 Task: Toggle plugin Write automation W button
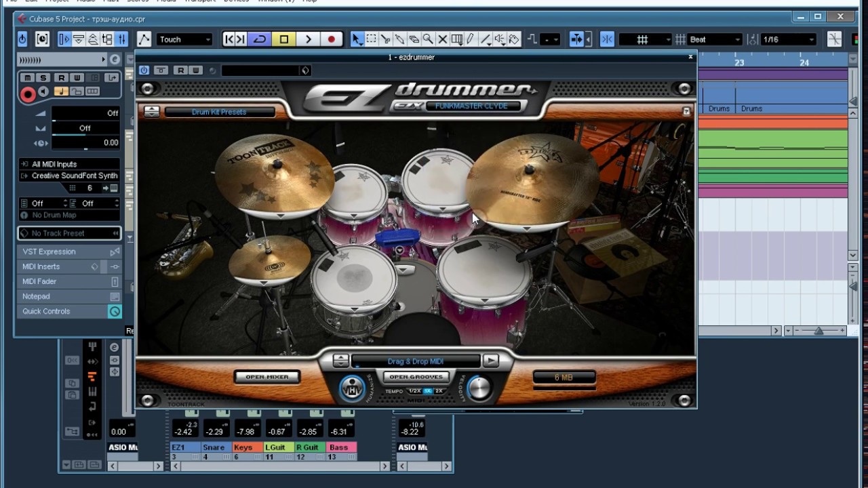click(195, 70)
